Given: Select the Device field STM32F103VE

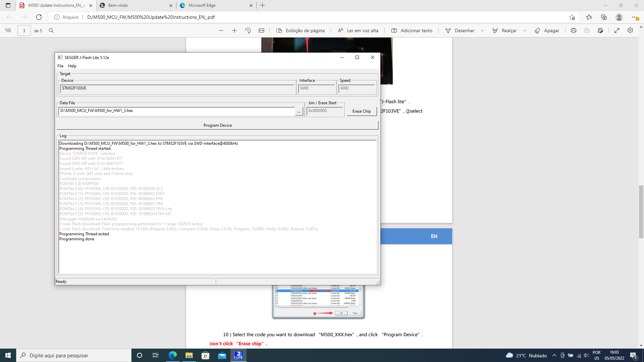Looking at the screenshot, I should pos(177,88).
